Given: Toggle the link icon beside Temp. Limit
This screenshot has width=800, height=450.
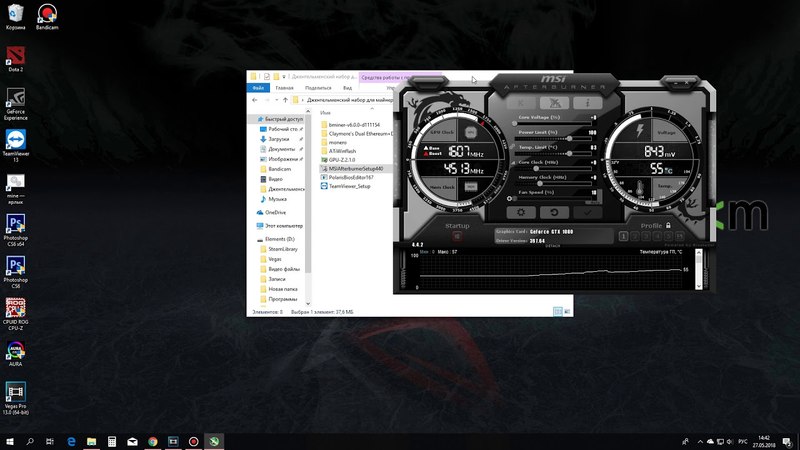Looking at the screenshot, I should [x=512, y=147].
